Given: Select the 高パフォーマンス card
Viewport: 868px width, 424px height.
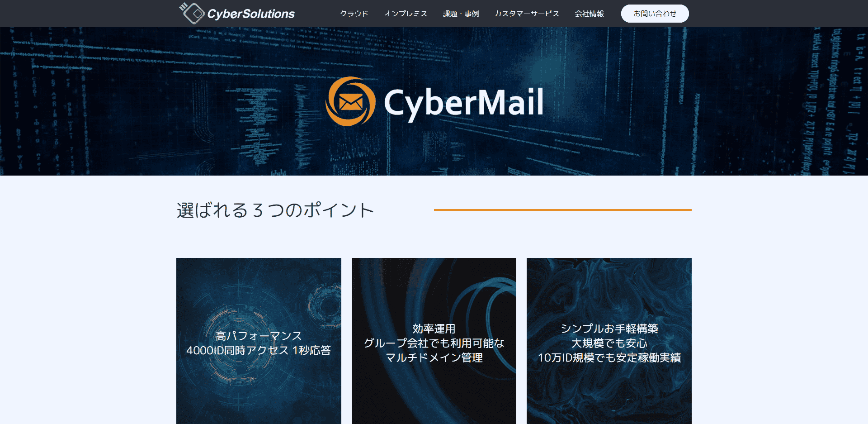Looking at the screenshot, I should click(259, 341).
